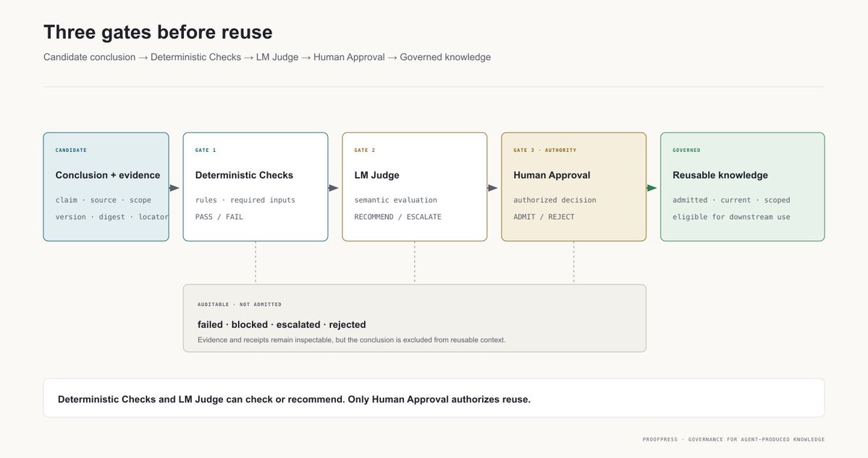Select the "Reusable knowledge" heading
This screenshot has width=868, height=458.
[720, 175]
